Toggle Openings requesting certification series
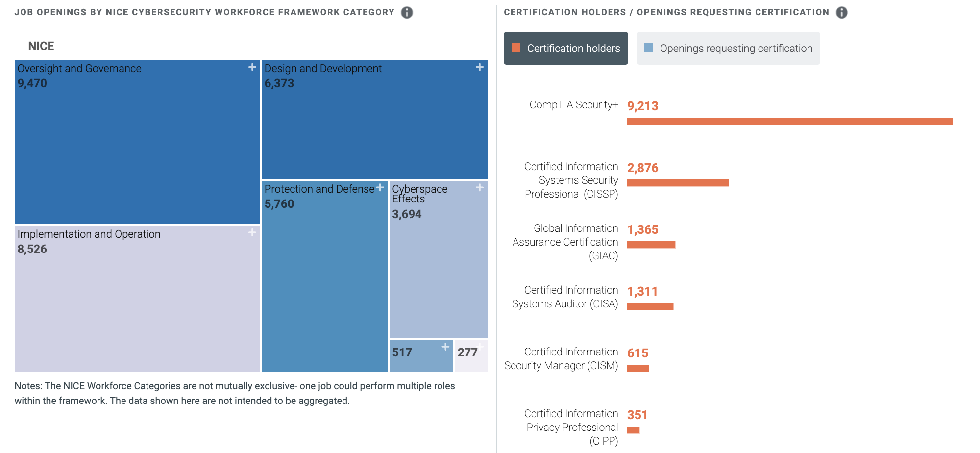 click(x=728, y=49)
